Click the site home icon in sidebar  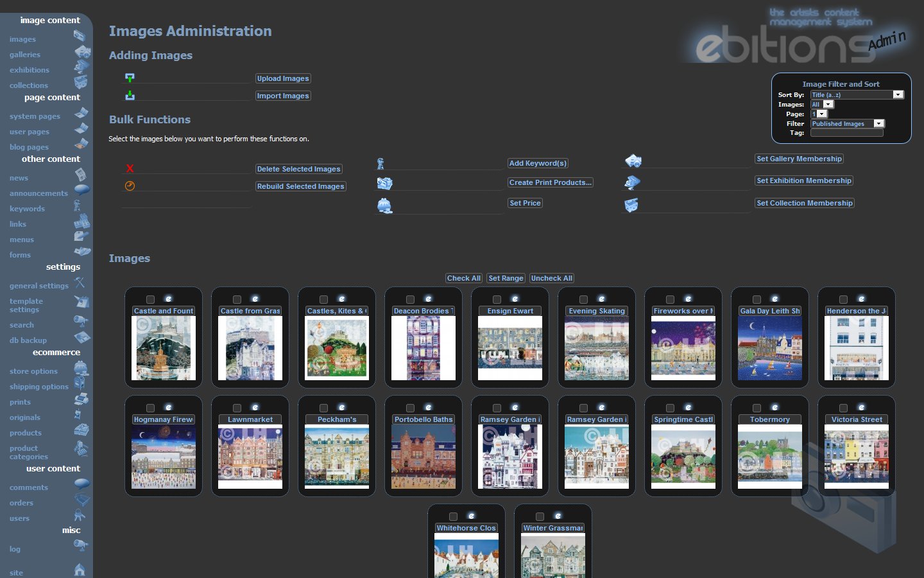tap(80, 570)
